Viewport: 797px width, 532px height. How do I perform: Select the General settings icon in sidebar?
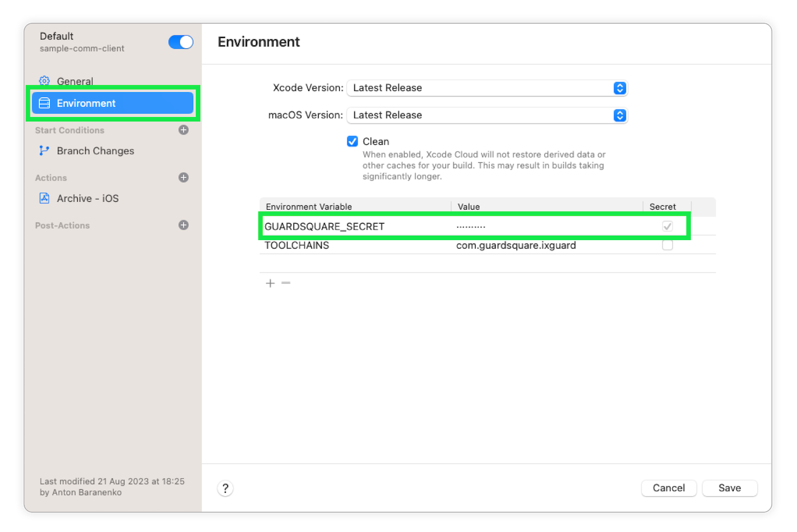click(x=44, y=81)
